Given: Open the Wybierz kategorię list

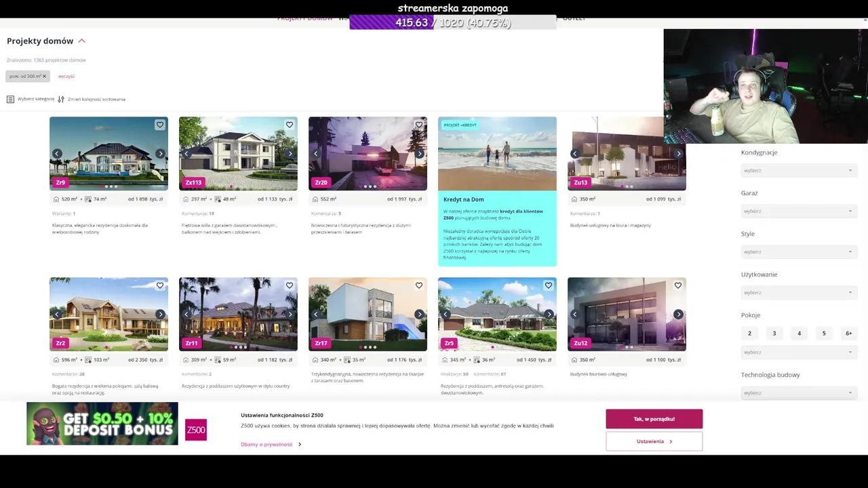Looking at the screenshot, I should click(31, 99).
